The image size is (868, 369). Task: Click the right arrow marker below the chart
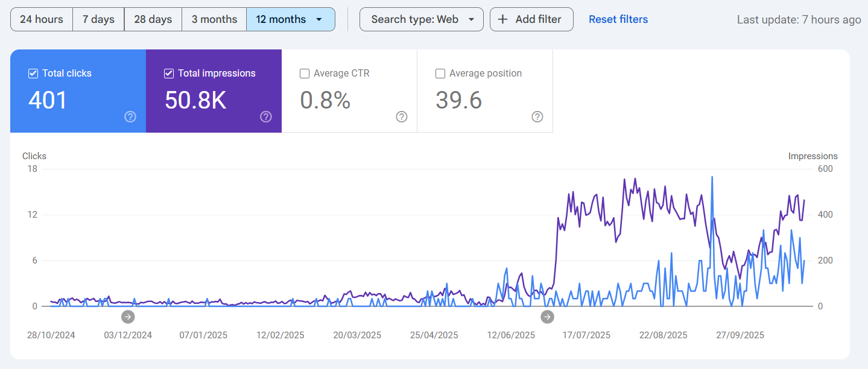[547, 317]
